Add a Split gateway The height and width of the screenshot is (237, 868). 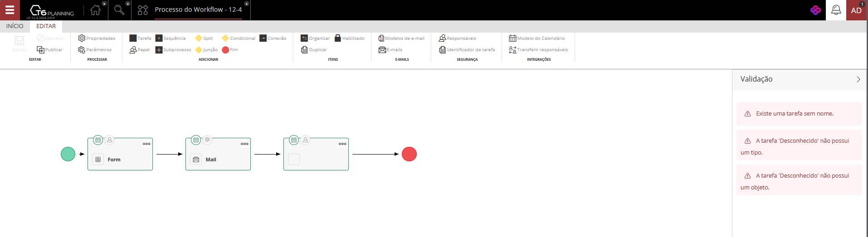pyautogui.click(x=204, y=39)
